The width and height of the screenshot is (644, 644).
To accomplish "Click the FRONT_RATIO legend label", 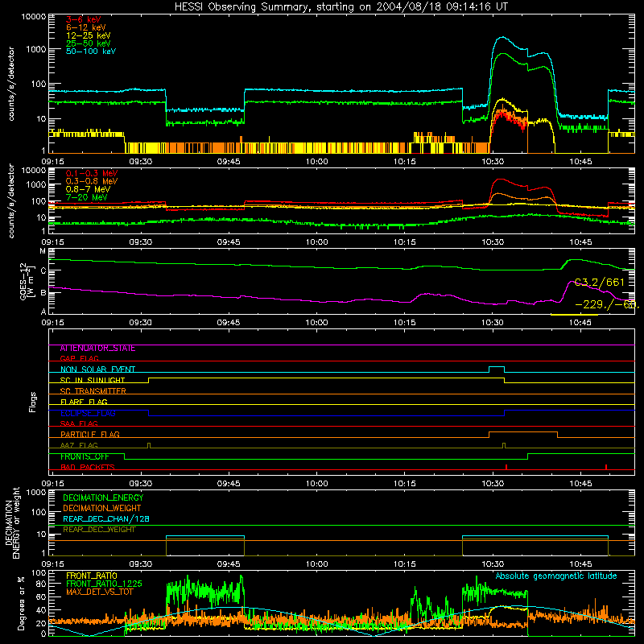I will 92,576.
